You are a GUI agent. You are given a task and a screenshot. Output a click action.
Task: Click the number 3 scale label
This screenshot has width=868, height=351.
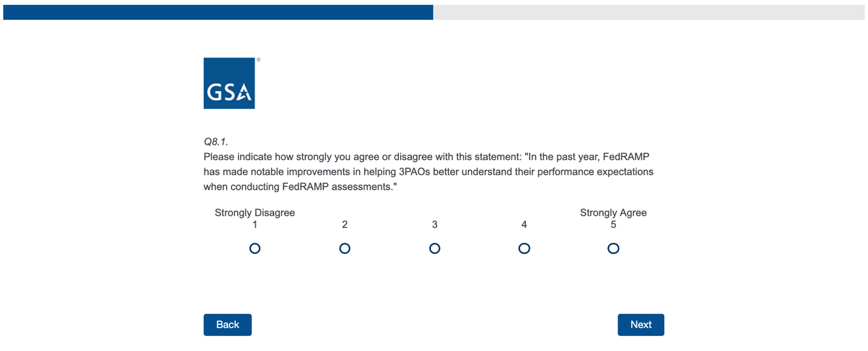(435, 225)
